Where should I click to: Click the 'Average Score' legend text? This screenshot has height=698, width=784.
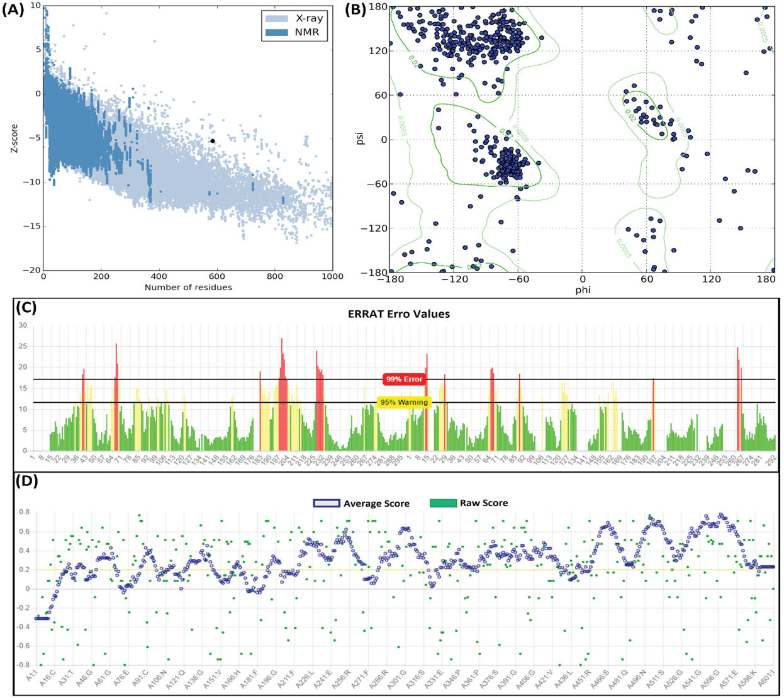pos(376,504)
